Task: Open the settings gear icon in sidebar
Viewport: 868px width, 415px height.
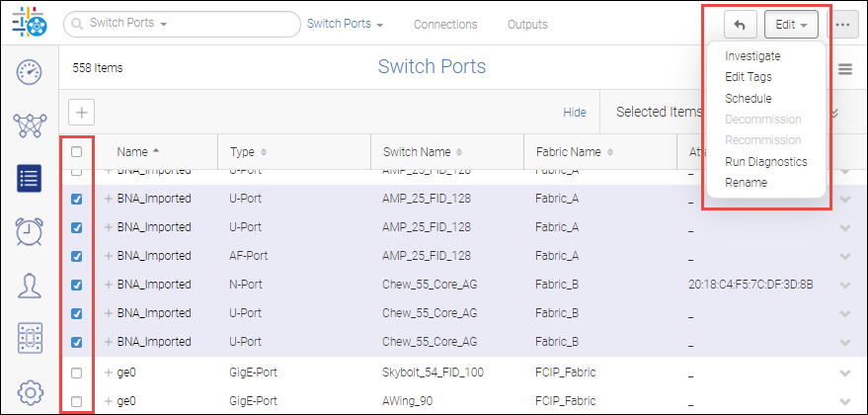Action: (30, 392)
